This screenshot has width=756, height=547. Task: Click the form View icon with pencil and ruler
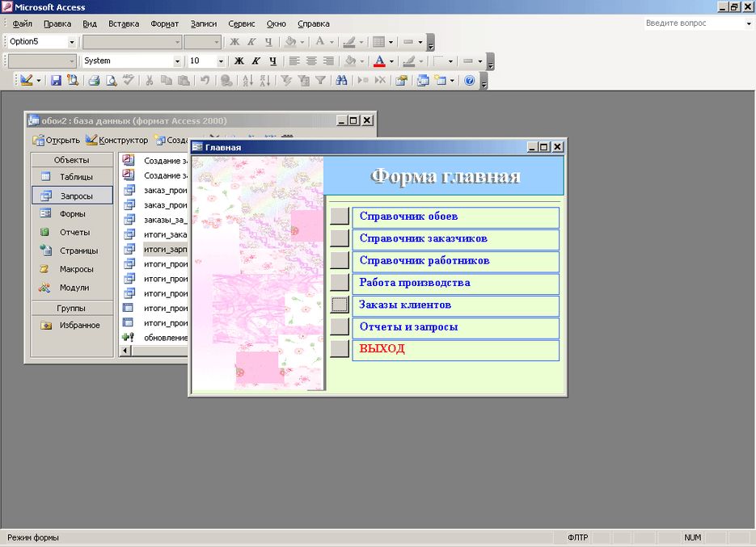26,81
